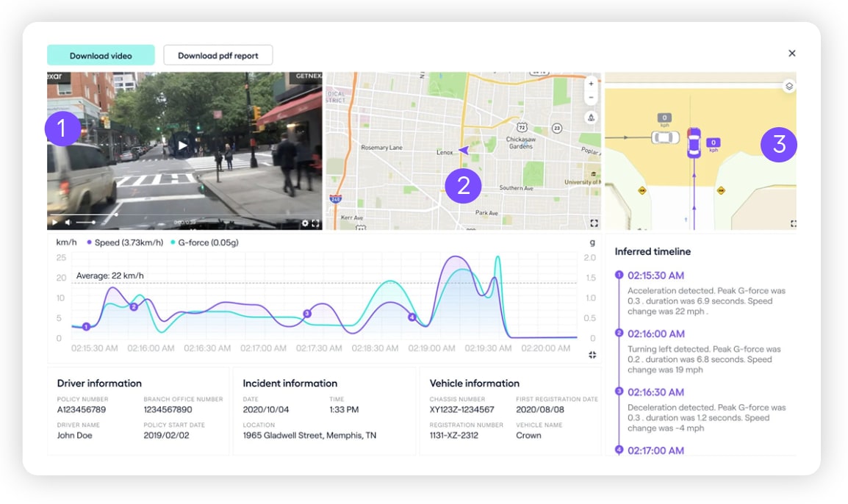The image size is (848, 504).
Task: Click Download pdf report button
Action: point(218,55)
